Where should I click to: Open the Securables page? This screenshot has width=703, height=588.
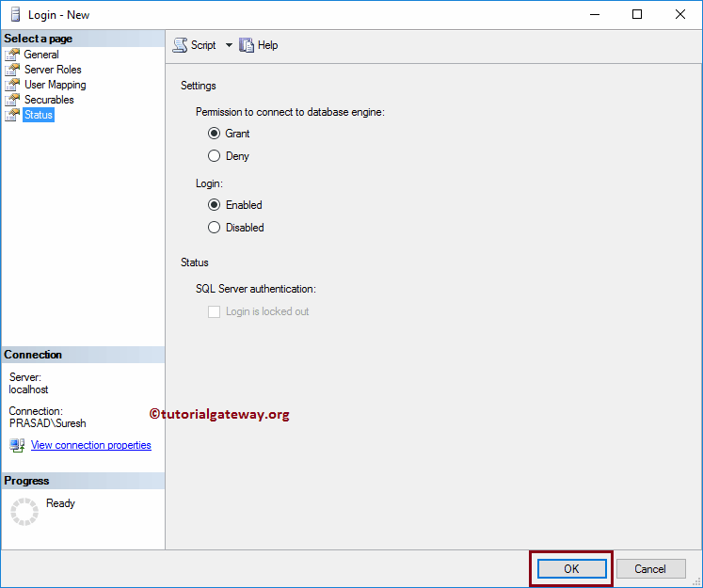click(x=49, y=100)
